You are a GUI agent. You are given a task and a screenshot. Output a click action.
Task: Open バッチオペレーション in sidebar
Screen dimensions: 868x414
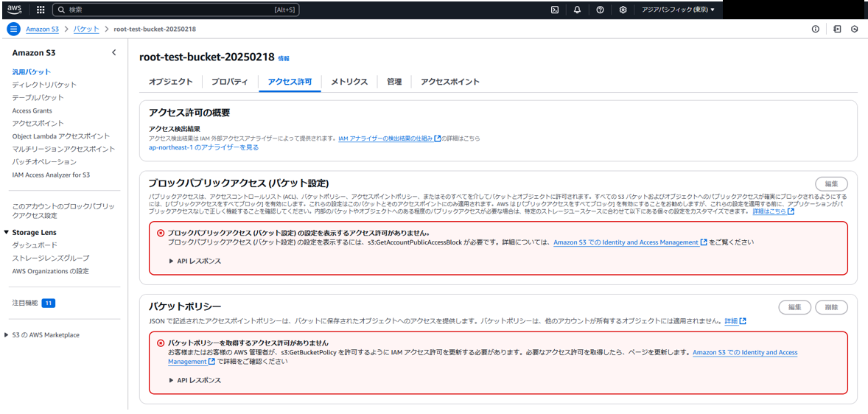coord(44,161)
